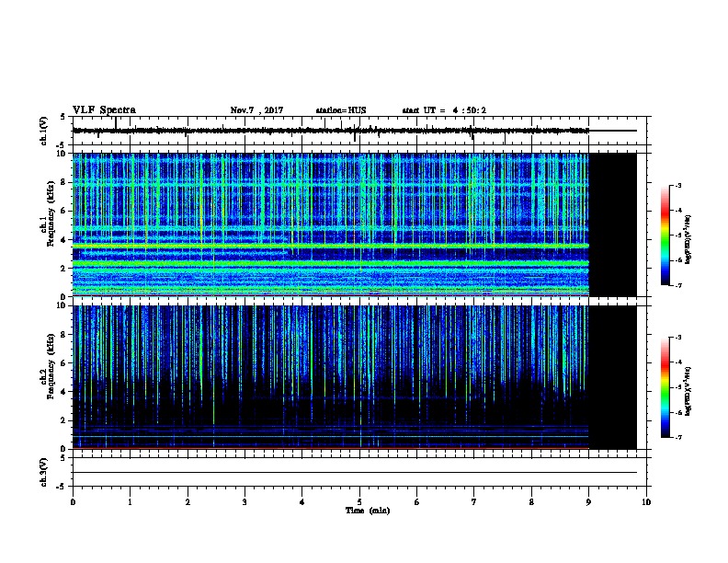Click the ch.2 spectrogram image panel
Viewport: 728px width, 563px height.
pos(354,377)
